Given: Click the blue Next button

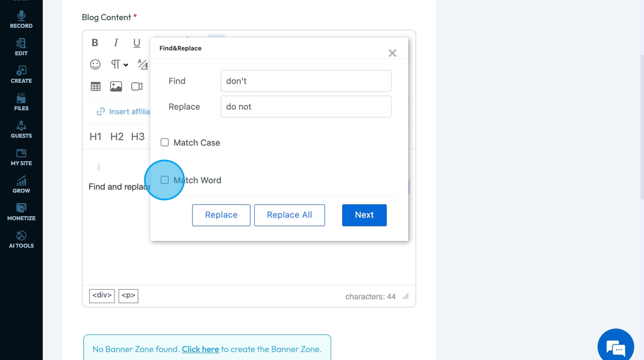Looking at the screenshot, I should [x=364, y=215].
